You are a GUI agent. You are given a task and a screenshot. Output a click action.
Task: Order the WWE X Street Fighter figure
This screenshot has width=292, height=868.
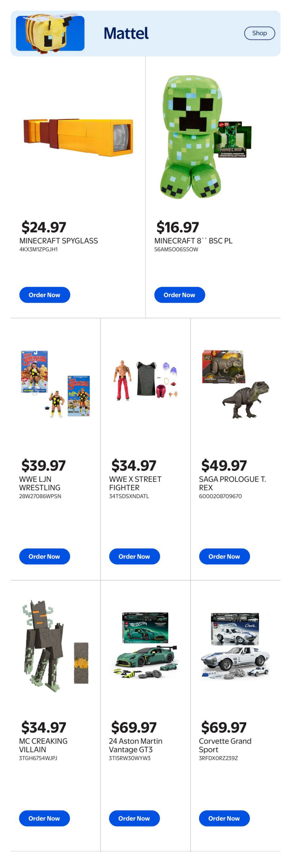click(x=134, y=556)
